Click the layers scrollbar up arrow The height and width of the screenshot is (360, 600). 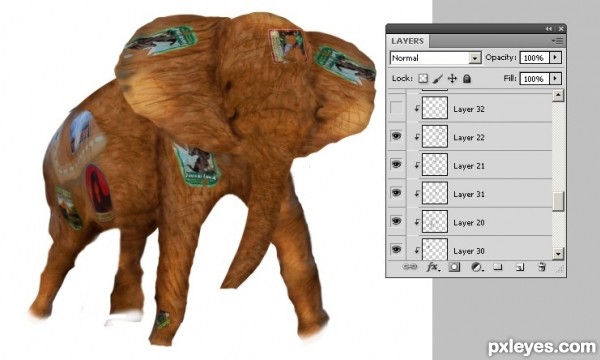558,95
